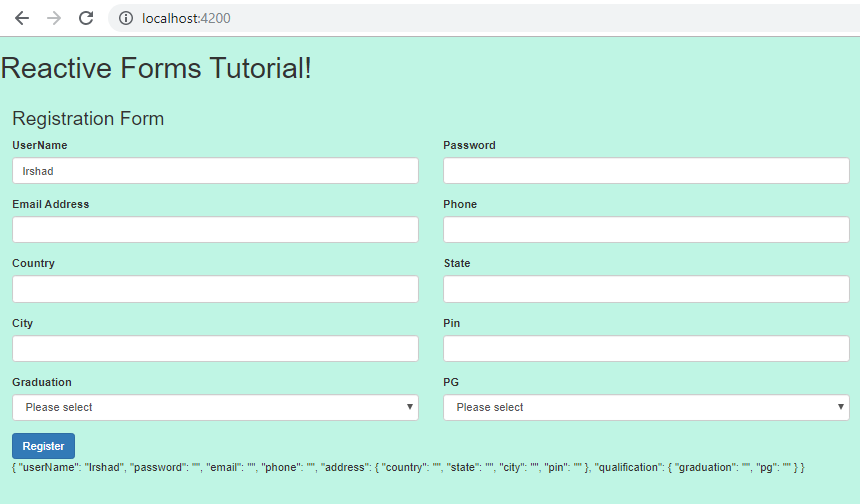Viewport: 860px width, 504px height.
Task: Click the Registration Form title
Action: [x=88, y=119]
